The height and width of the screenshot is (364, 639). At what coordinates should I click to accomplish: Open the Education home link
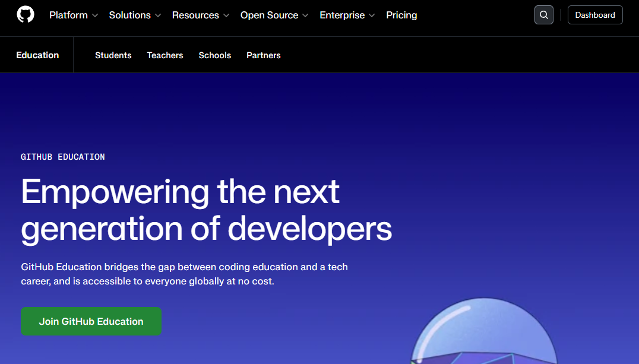(37, 55)
